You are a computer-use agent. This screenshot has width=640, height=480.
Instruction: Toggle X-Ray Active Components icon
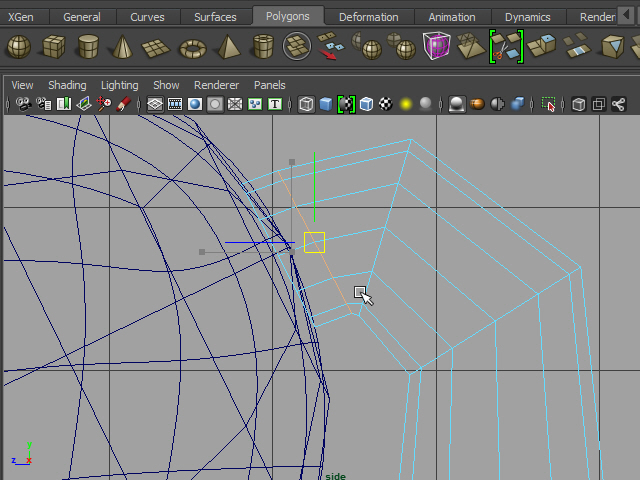click(599, 104)
